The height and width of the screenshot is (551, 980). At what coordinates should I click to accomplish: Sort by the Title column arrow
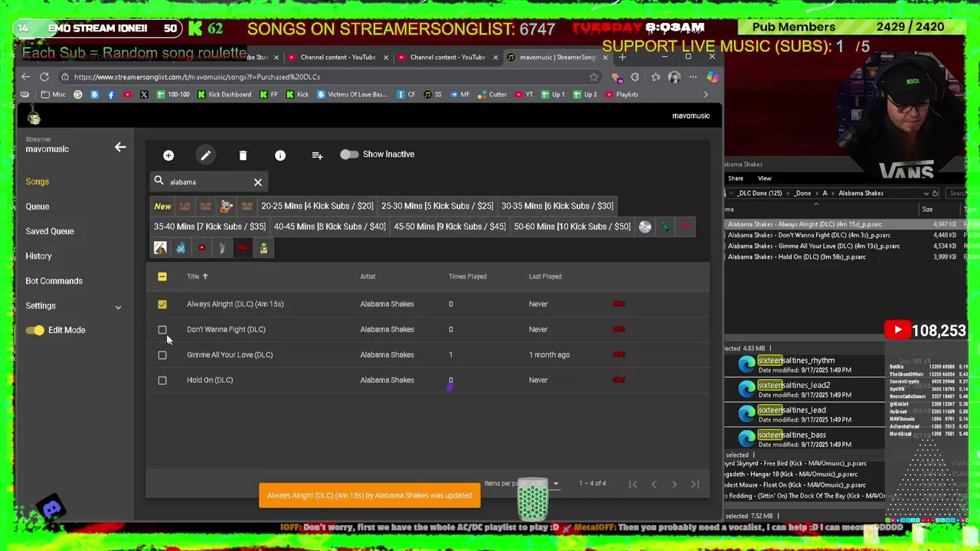coord(205,276)
